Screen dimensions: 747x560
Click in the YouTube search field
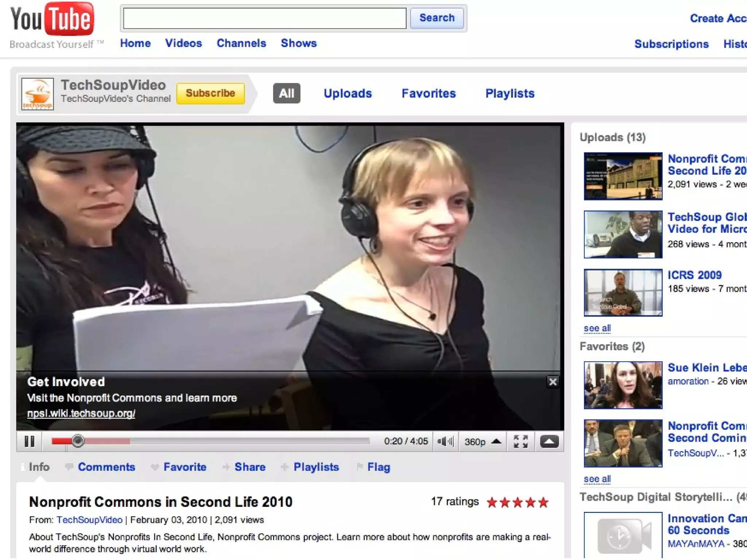coord(264,18)
